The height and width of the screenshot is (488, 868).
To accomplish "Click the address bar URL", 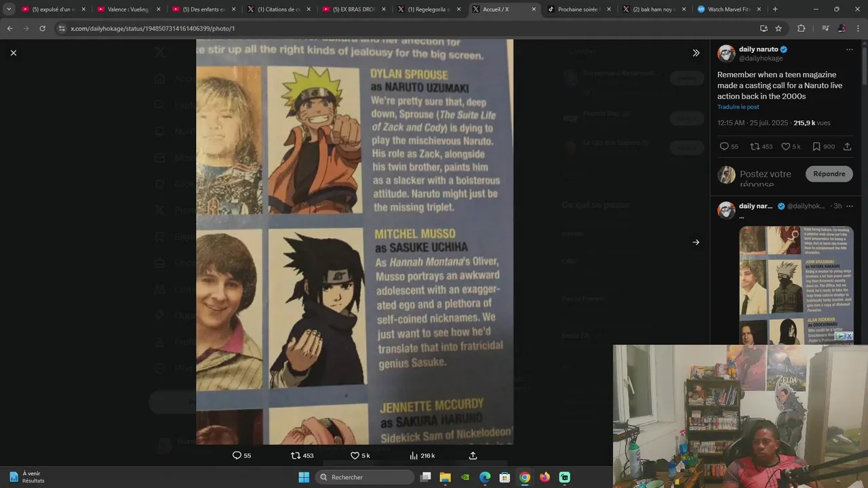I will pos(153,28).
